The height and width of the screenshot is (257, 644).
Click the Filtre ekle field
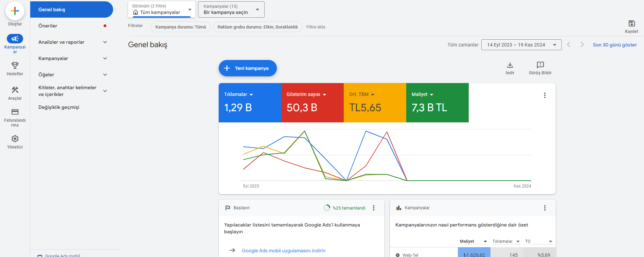point(316,27)
